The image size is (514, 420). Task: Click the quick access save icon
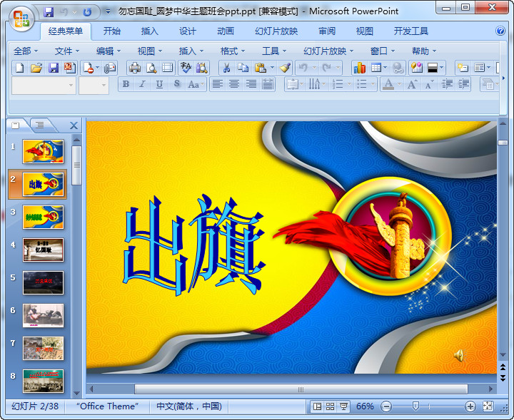(x=49, y=12)
